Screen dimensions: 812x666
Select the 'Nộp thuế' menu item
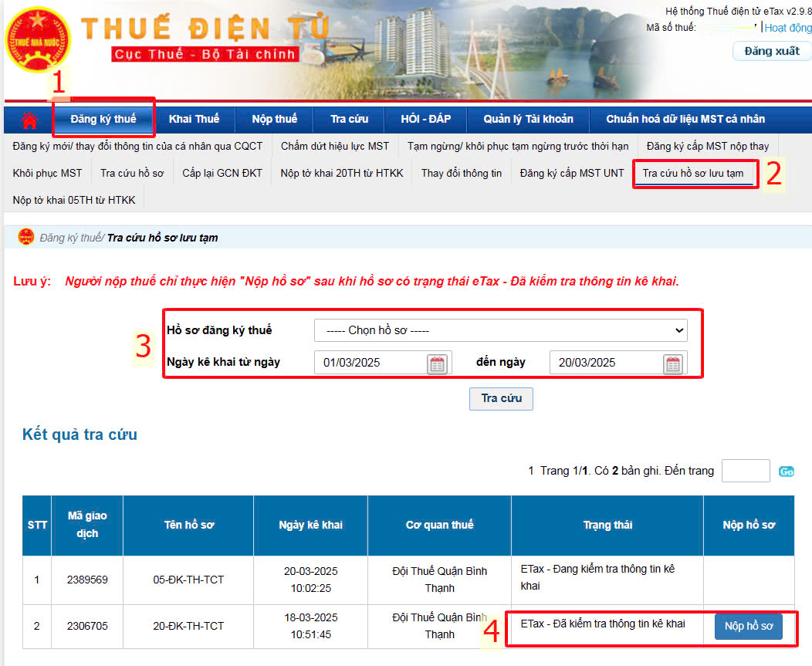click(274, 119)
